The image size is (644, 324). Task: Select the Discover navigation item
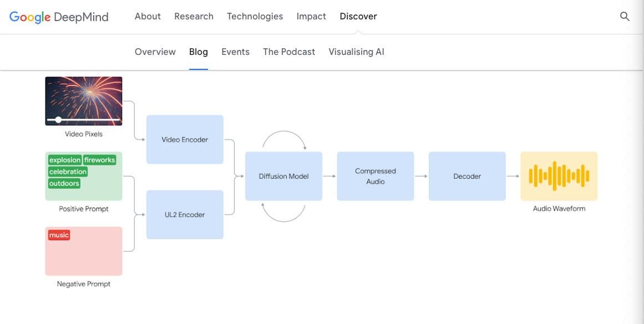358,17
